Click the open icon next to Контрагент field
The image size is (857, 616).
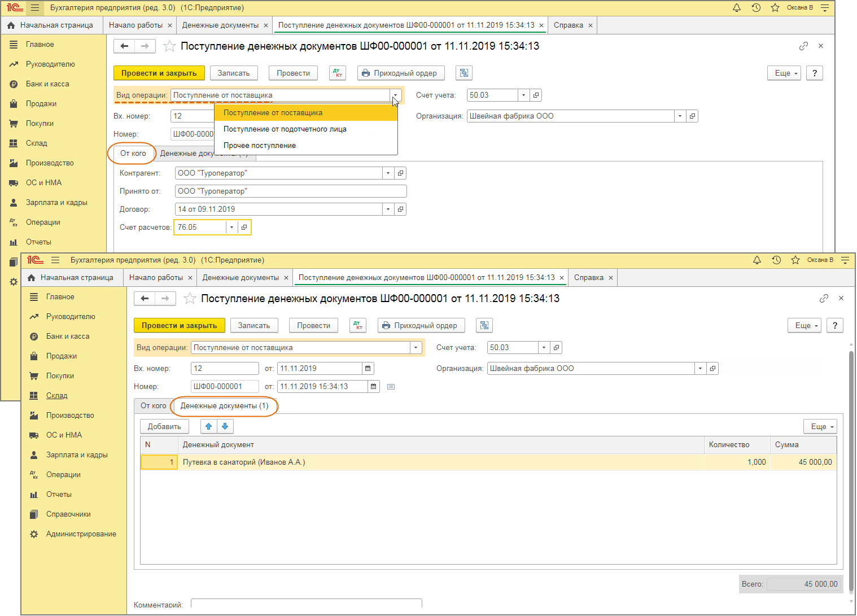coord(400,173)
